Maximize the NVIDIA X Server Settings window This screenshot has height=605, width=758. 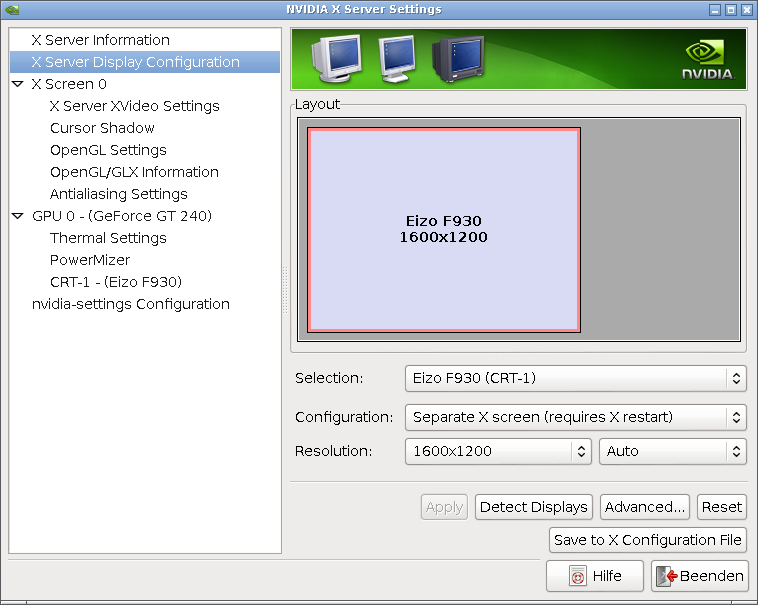731,10
